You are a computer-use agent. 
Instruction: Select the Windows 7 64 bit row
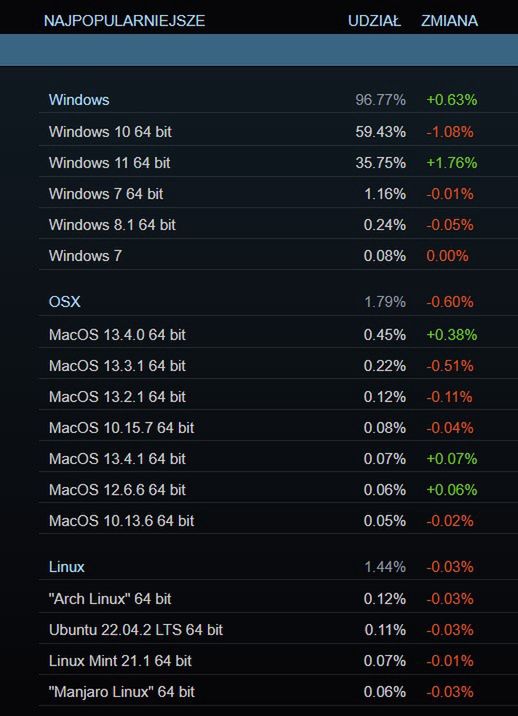pos(278,194)
